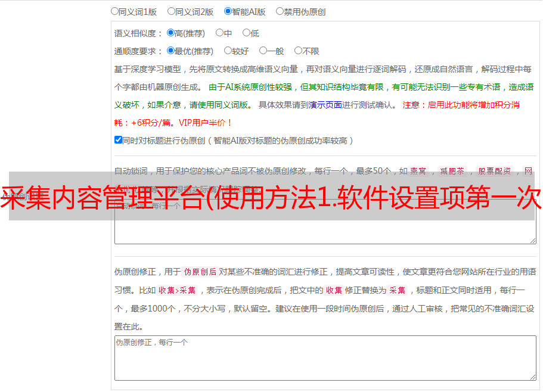Click the 伪原创后 highlighted term

tap(200, 272)
